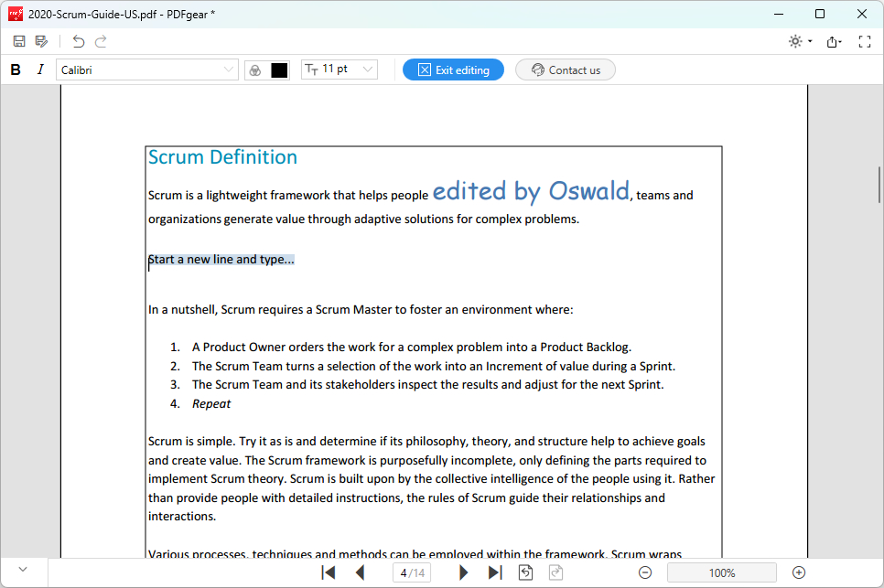Open the 11 pt font size dropdown
Viewport: 884px width, 588px height.
click(x=340, y=69)
